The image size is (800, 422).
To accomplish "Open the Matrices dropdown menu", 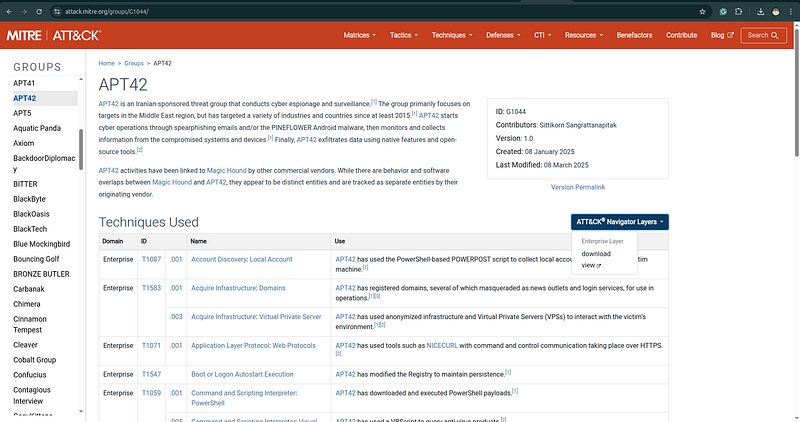I will (359, 35).
